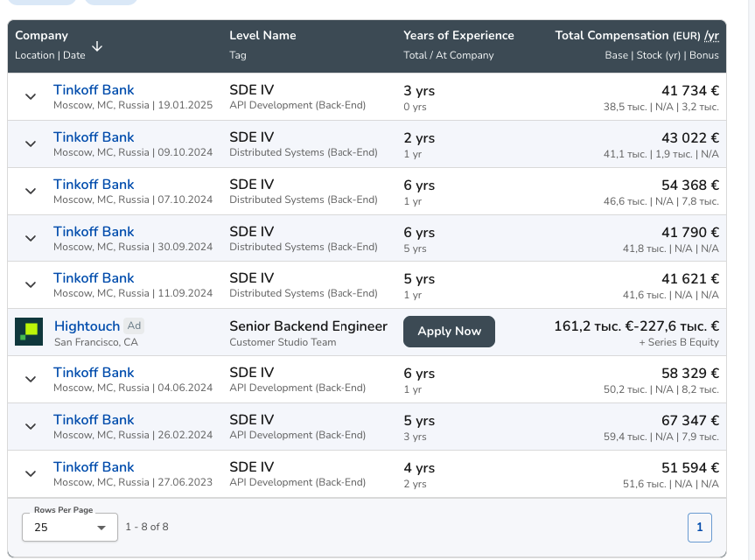This screenshot has height=560, width=755.
Task: Expand the Tinkoff Bank 09.10.2024 row
Action: 31,143
